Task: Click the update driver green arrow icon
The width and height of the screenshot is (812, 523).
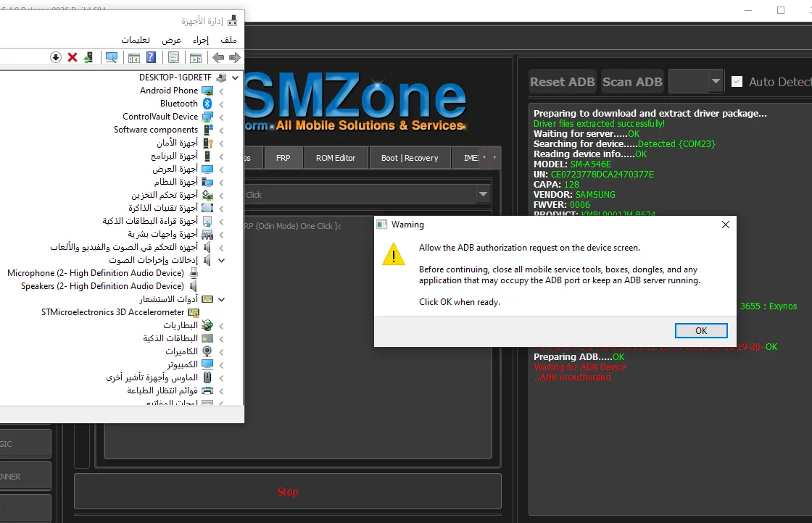Action: tap(88, 57)
